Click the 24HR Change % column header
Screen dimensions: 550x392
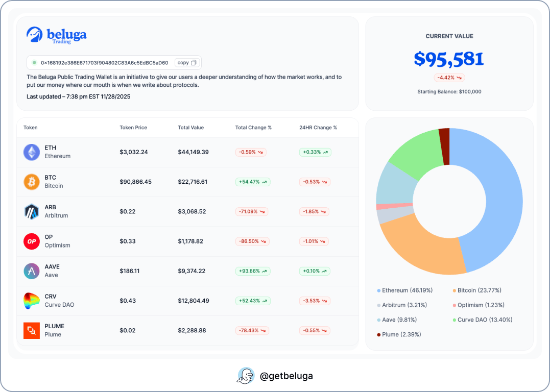(318, 128)
